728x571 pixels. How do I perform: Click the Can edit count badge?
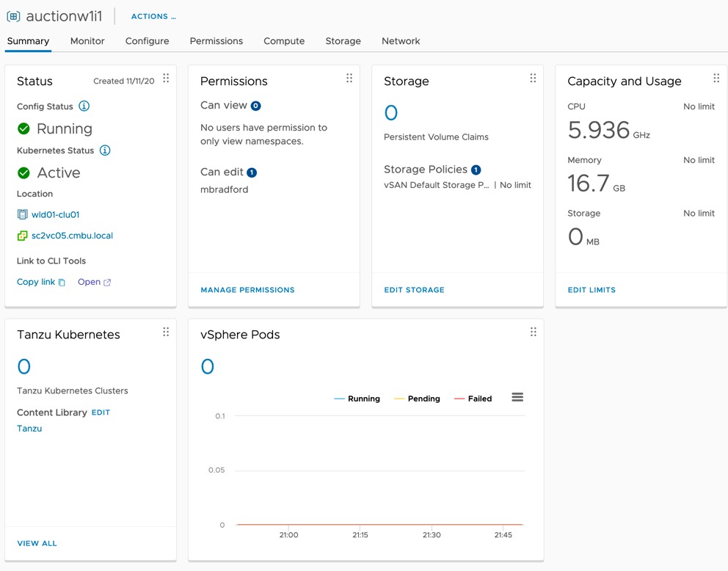pos(252,172)
